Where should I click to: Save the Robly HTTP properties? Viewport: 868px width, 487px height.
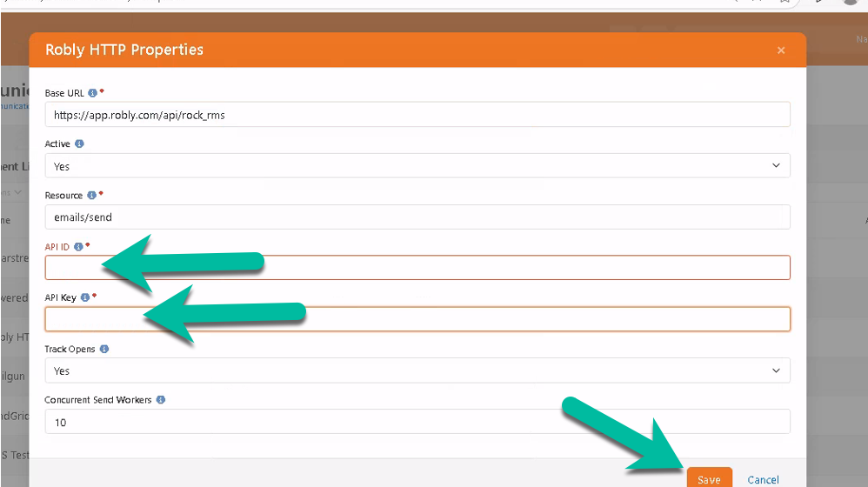[x=709, y=479]
